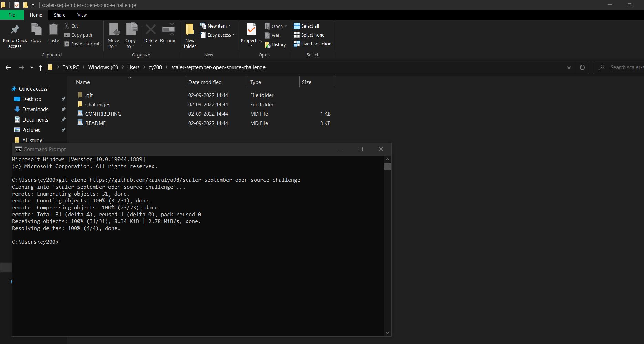
Task: Click the Cut scissors button
Action: [x=71, y=26]
